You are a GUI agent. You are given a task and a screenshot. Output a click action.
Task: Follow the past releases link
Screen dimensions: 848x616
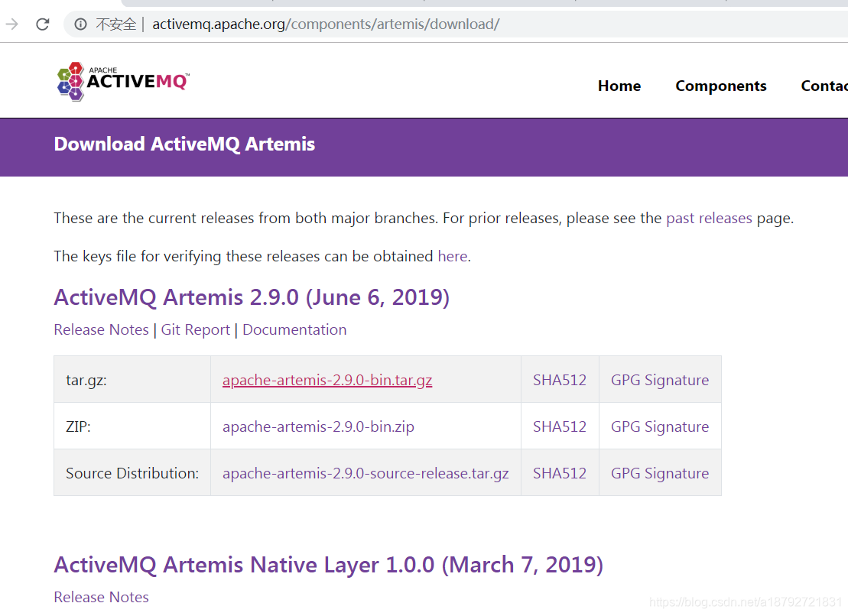coord(709,219)
